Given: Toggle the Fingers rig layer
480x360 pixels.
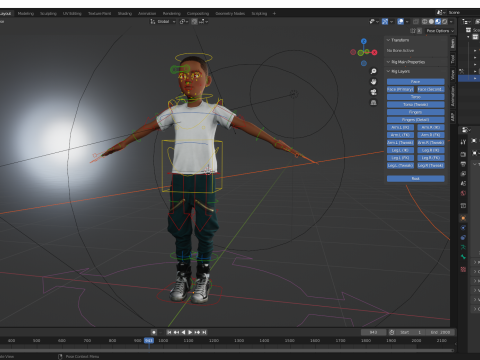Looking at the screenshot, I should click(415, 112).
